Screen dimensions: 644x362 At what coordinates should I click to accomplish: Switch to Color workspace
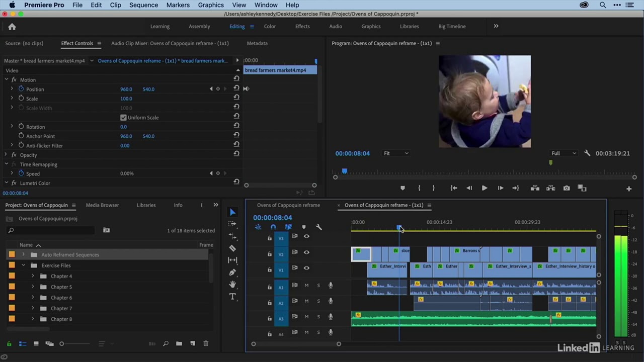(270, 26)
